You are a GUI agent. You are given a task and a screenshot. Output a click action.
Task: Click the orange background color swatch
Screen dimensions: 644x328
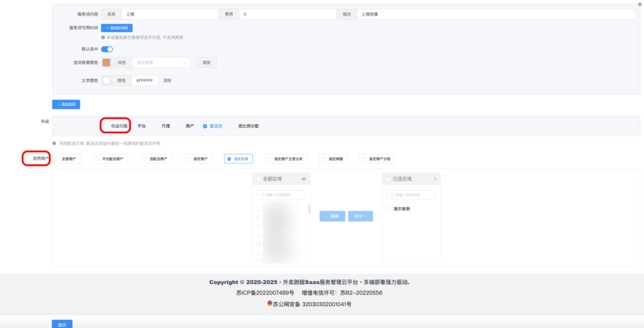click(106, 62)
